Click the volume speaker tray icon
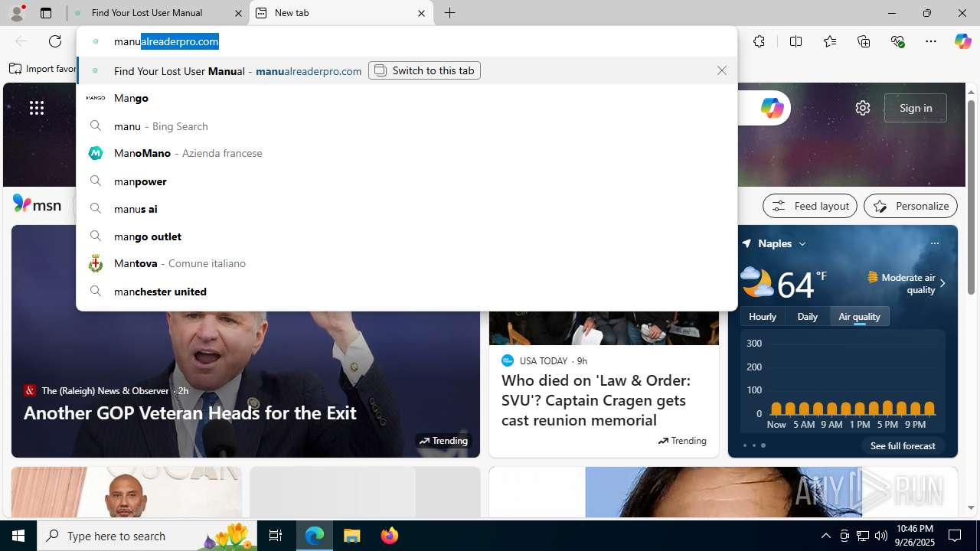The width and height of the screenshot is (980, 551). click(x=881, y=536)
